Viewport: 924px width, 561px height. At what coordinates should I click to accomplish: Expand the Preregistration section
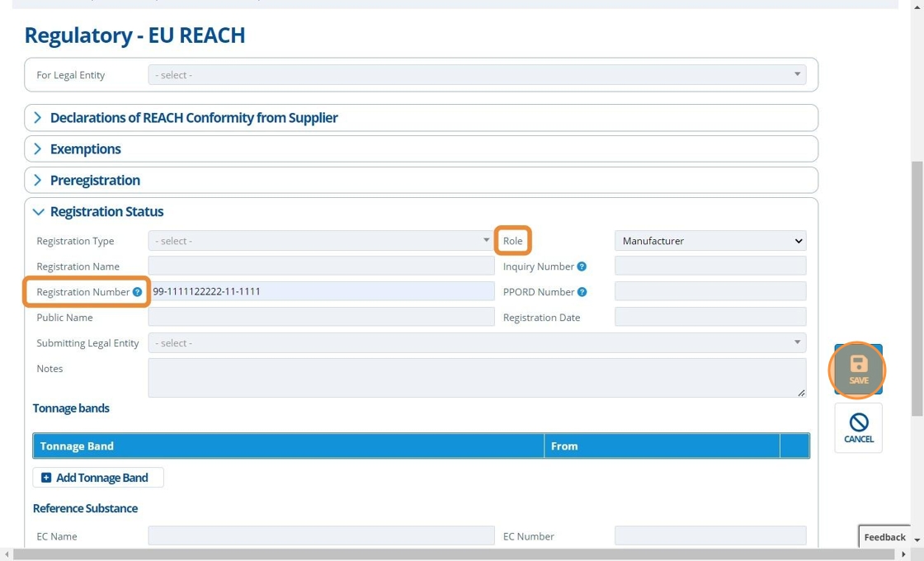click(421, 181)
